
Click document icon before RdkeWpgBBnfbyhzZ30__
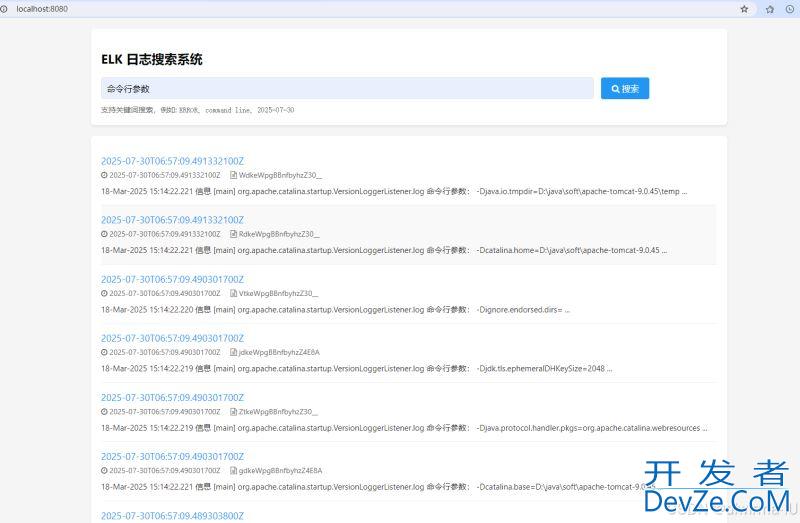click(233, 234)
